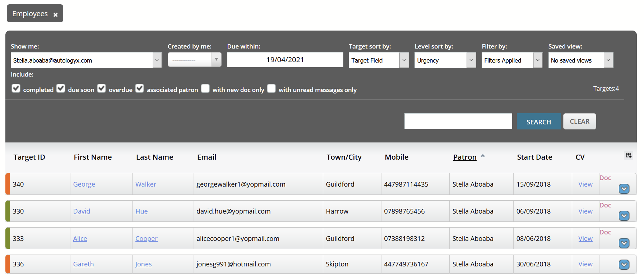Click Doc label in George Walker row

[x=605, y=178]
